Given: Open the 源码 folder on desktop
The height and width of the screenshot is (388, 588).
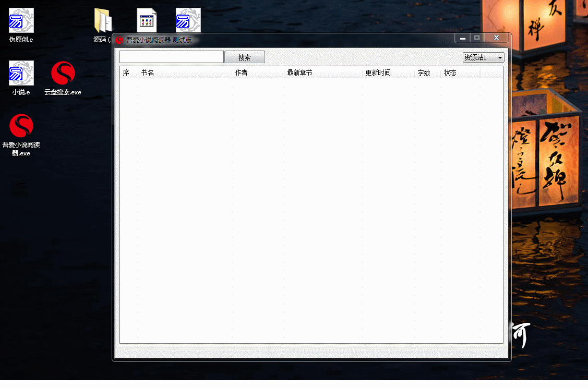Looking at the screenshot, I should (103, 21).
